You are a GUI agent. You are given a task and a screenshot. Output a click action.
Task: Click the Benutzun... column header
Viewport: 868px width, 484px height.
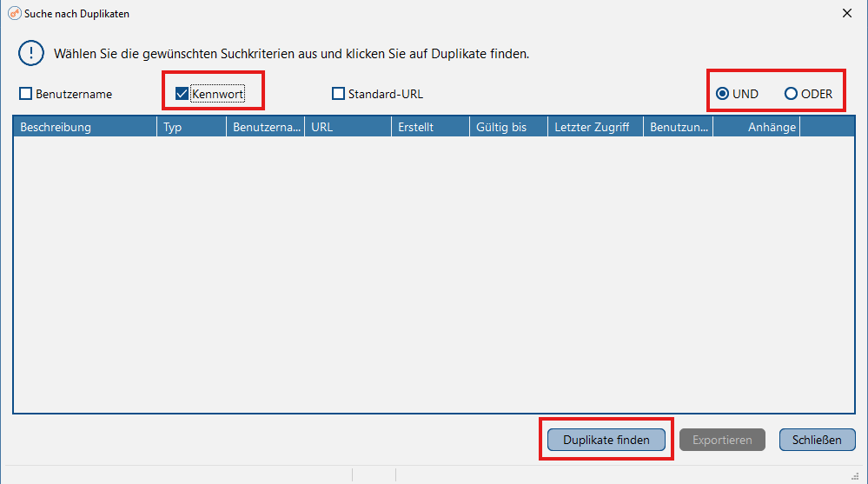coord(678,127)
